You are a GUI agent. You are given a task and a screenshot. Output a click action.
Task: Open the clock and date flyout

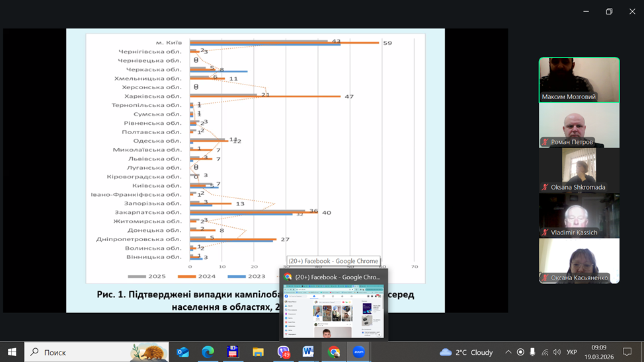(598, 352)
